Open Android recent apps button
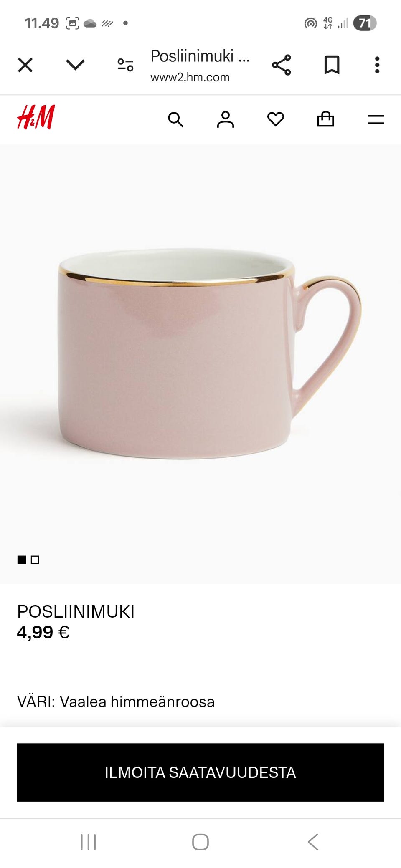The image size is (401, 868). [89, 842]
